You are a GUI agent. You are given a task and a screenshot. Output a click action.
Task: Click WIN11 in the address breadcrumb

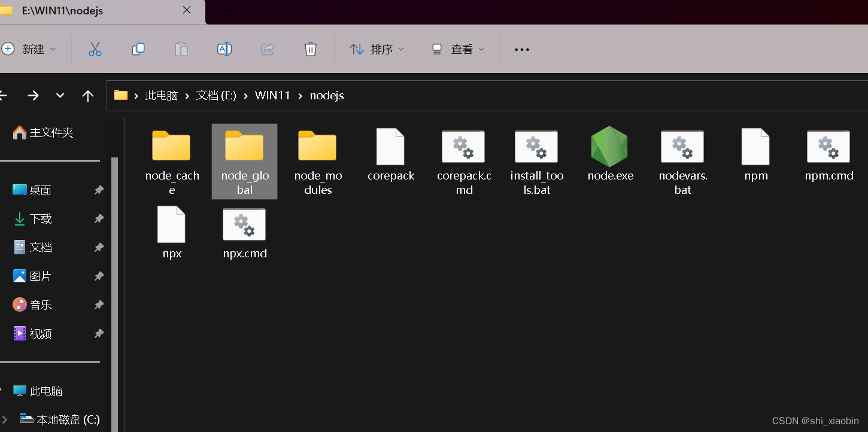point(272,96)
